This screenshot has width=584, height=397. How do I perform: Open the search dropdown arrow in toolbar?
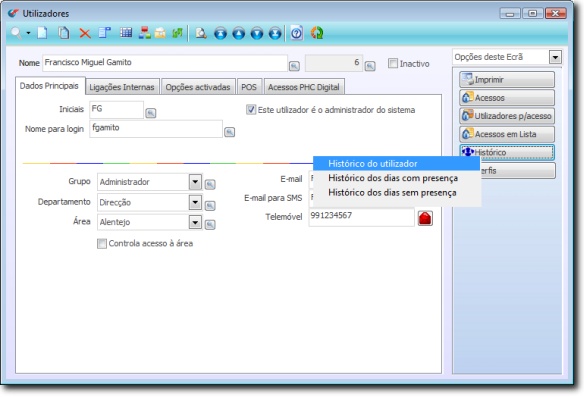coord(28,34)
